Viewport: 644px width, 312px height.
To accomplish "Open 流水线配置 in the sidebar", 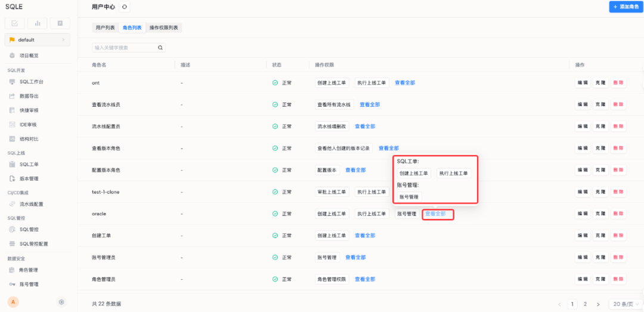I will tap(31, 204).
